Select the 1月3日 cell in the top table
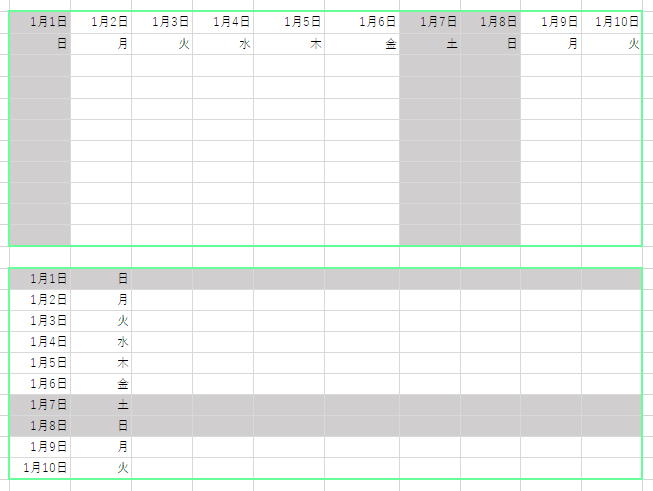This screenshot has height=491, width=653. pos(162,22)
